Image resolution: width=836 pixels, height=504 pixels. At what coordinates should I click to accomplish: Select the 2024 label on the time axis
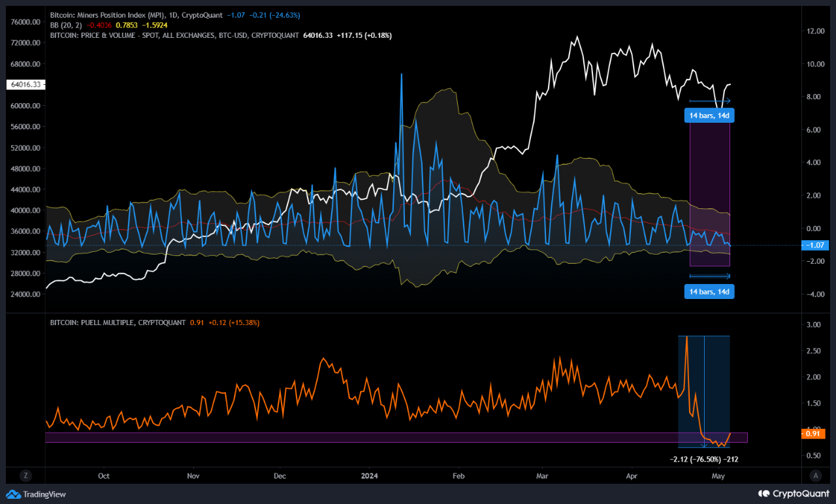pos(369,476)
